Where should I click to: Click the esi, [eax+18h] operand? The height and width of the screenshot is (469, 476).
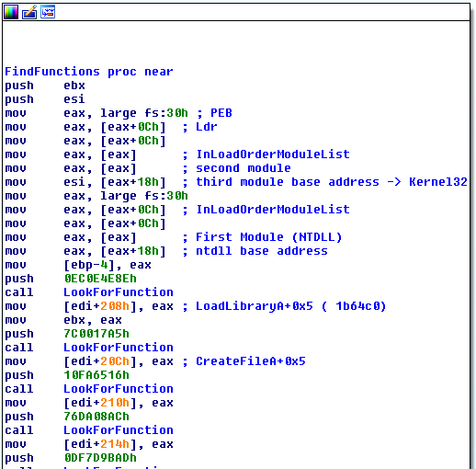(x=115, y=182)
